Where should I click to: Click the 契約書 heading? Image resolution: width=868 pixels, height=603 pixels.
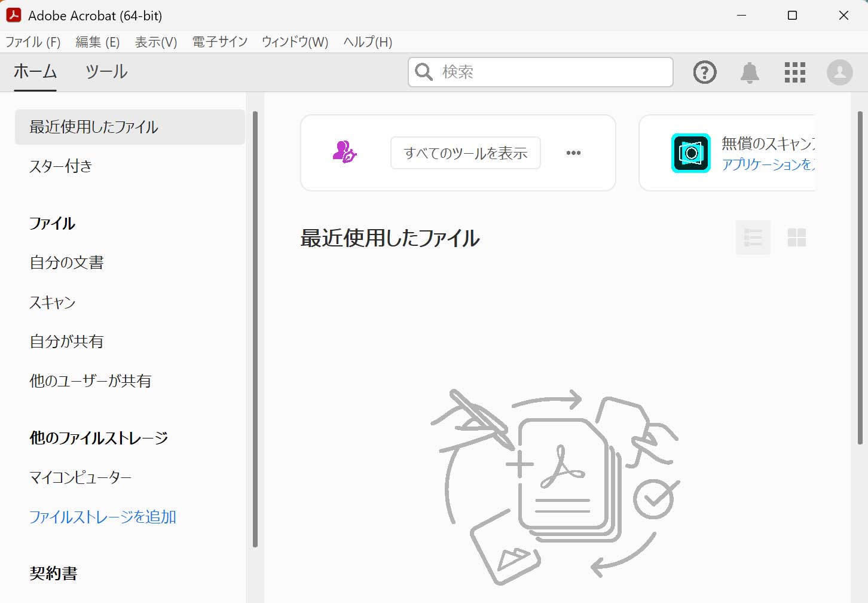pyautogui.click(x=54, y=574)
